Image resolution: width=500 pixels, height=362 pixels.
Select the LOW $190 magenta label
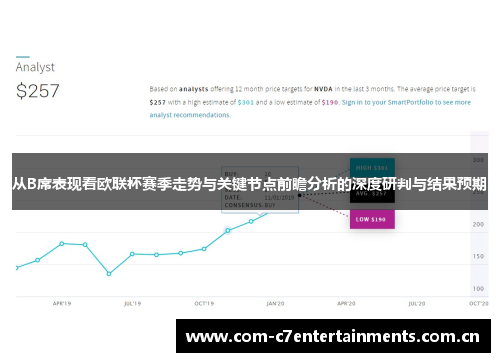click(x=372, y=219)
